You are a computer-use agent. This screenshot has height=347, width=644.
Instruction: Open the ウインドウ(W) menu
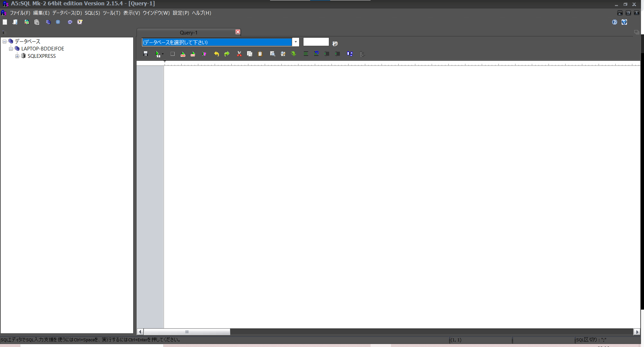point(156,13)
